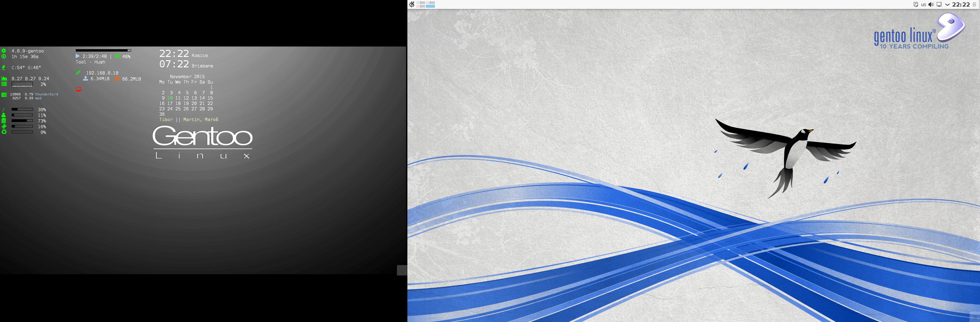The height and width of the screenshot is (322, 980).
Task: Click the 'C:54° G:46°' temperature text
Action: pyautogui.click(x=26, y=68)
